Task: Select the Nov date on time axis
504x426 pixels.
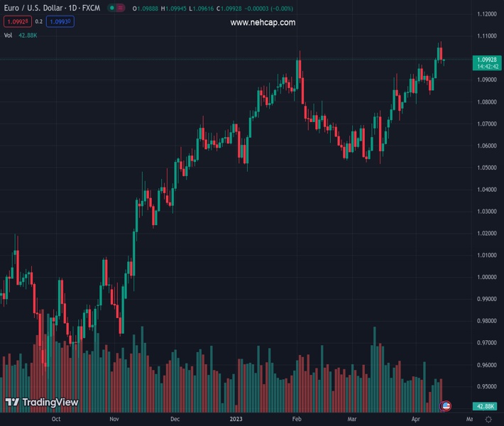Action: 114,420
